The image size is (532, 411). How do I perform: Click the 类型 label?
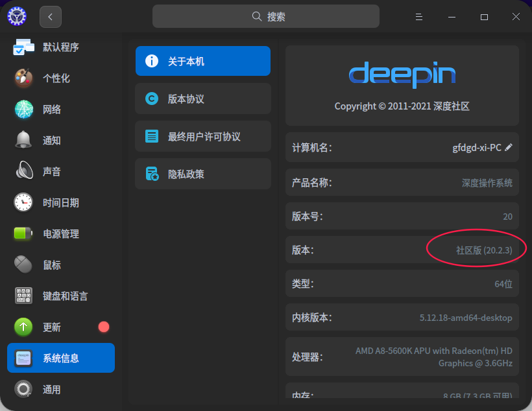tap(302, 283)
